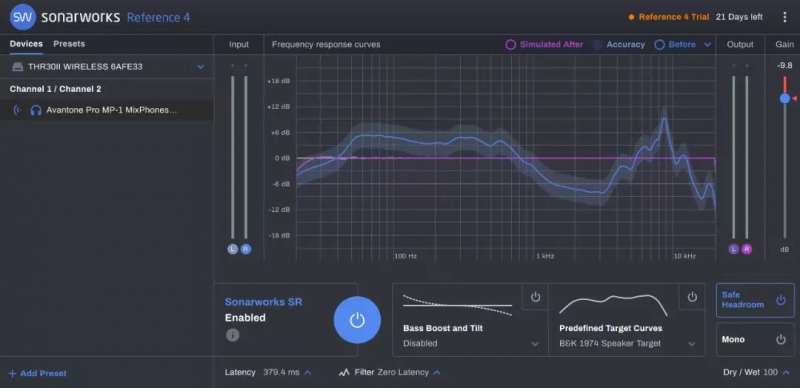Toggle the large Sonarworks SR power button
Screen dimensions: 800x388
(357, 320)
